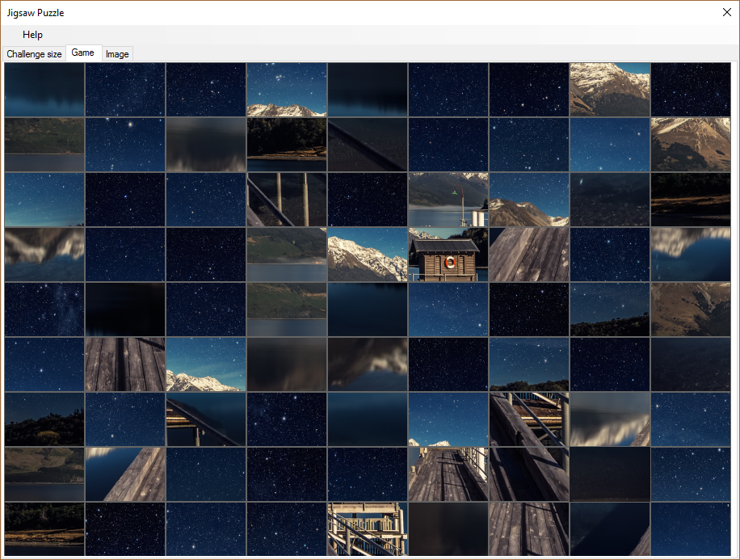Open the Help menu
The image size is (740, 560).
coord(32,35)
